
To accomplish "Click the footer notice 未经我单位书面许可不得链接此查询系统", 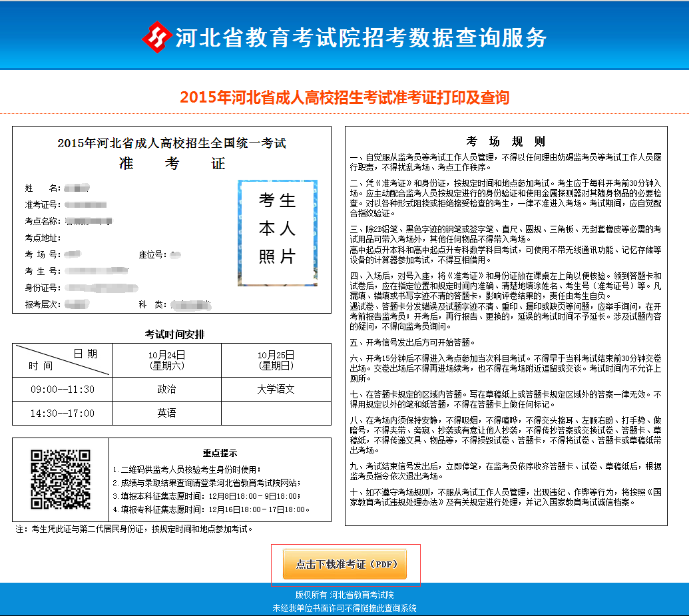I will coord(344,608).
